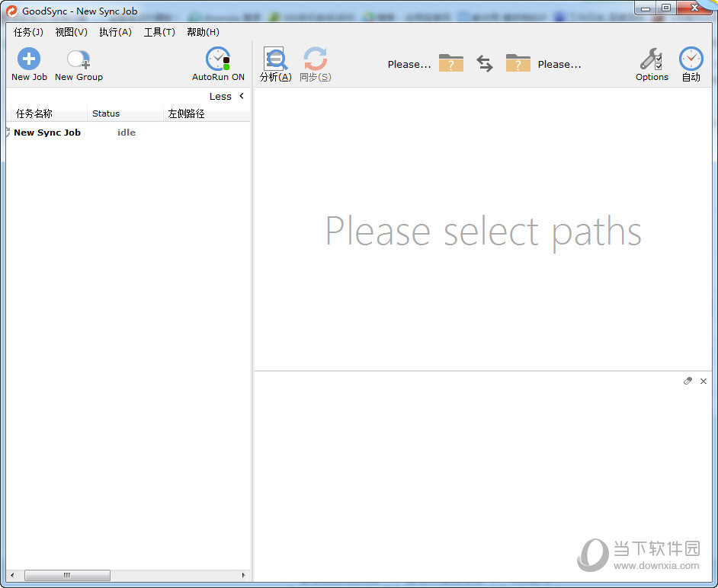Minimize the GoodSync window

coord(646,8)
